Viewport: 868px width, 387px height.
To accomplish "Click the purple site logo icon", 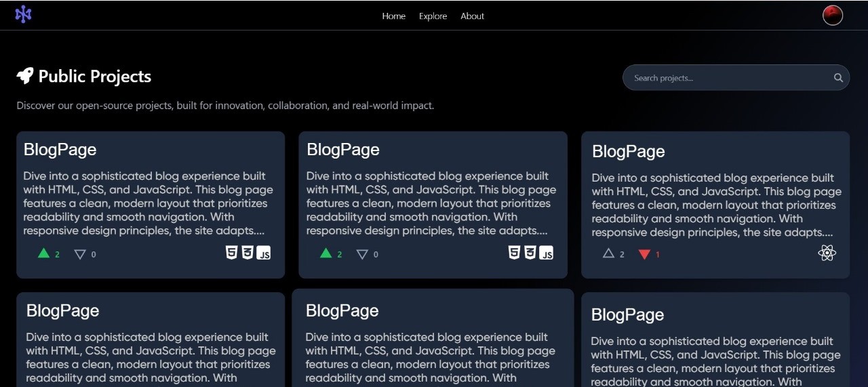I will [24, 14].
